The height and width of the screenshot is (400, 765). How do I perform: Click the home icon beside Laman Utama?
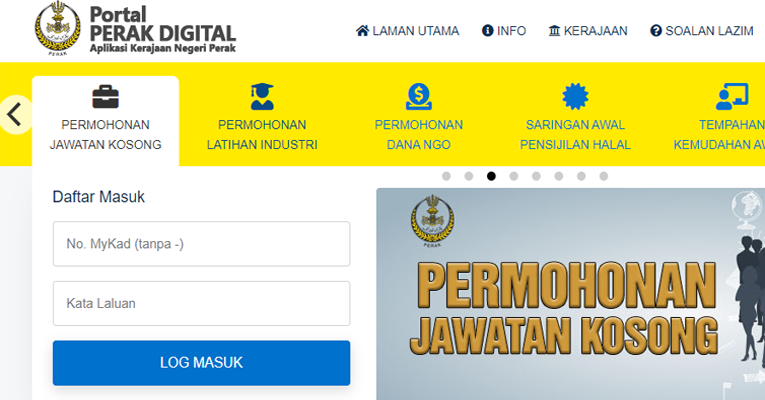click(x=362, y=31)
